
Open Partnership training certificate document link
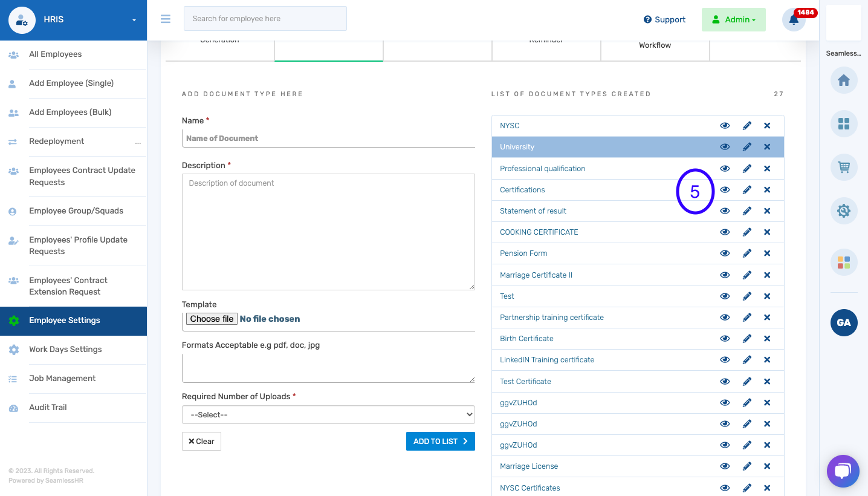click(x=552, y=318)
